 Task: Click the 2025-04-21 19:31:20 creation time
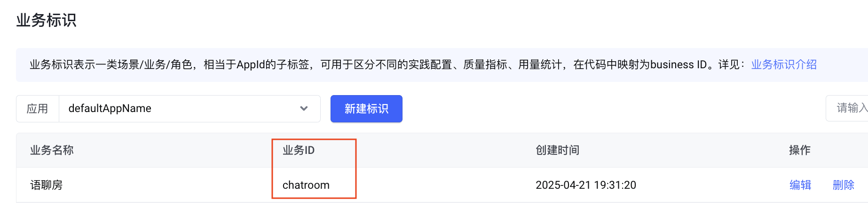point(585,185)
